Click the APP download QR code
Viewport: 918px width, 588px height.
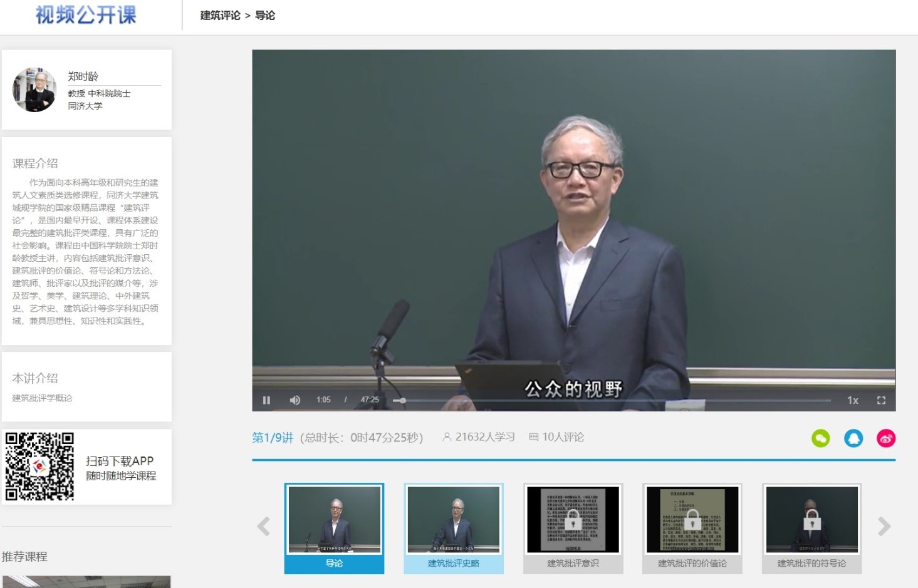[x=39, y=467]
